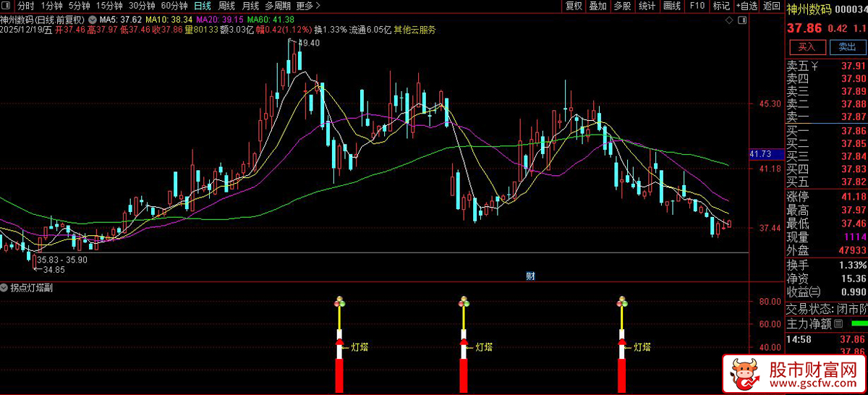Expand the 更多 periods menu
The width and height of the screenshot is (868, 395).
pyautogui.click(x=309, y=6)
